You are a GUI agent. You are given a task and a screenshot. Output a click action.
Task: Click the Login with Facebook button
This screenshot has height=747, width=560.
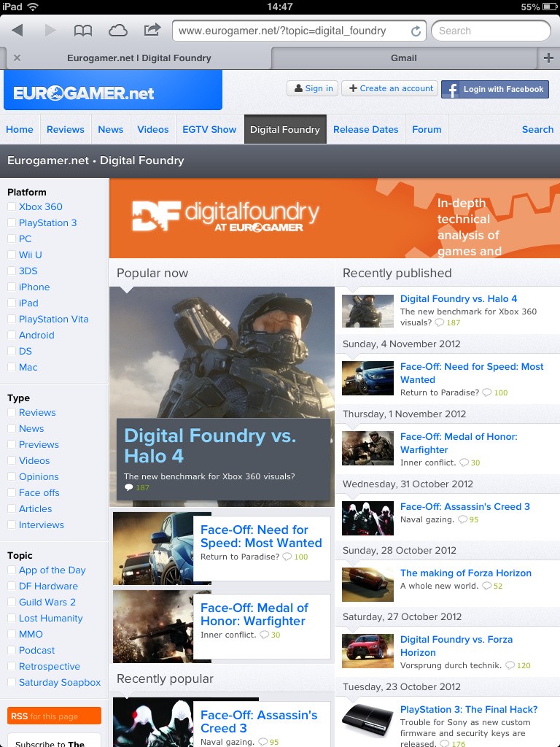(495, 89)
